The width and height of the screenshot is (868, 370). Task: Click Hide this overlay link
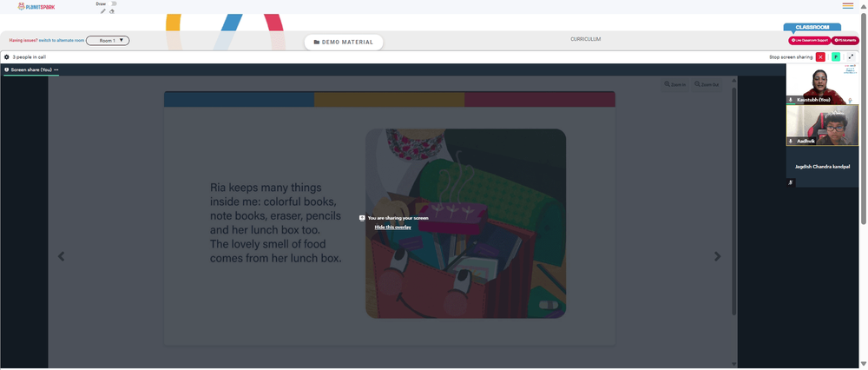pyautogui.click(x=392, y=227)
